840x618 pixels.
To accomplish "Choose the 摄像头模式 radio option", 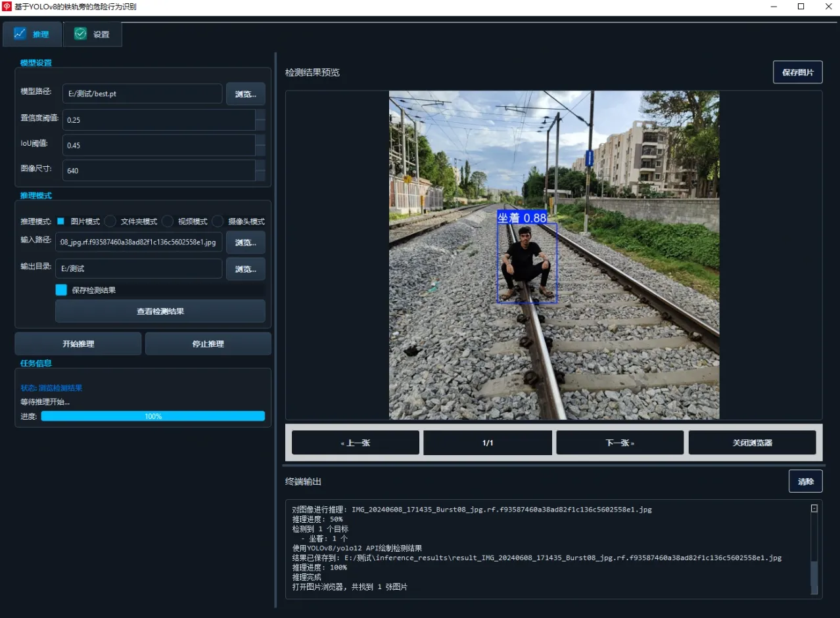I will click(x=218, y=221).
